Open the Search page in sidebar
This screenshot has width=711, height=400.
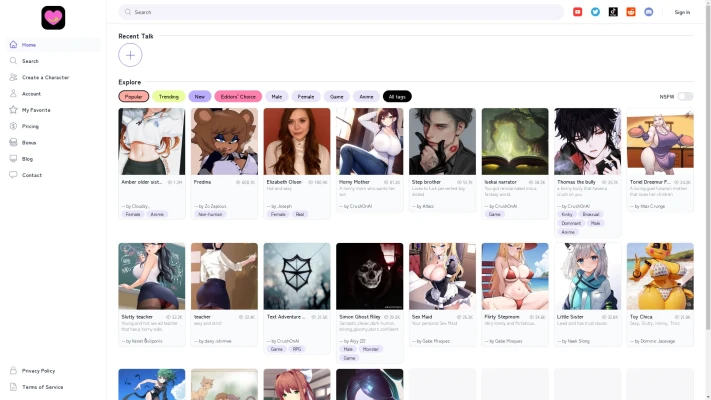pos(54,61)
